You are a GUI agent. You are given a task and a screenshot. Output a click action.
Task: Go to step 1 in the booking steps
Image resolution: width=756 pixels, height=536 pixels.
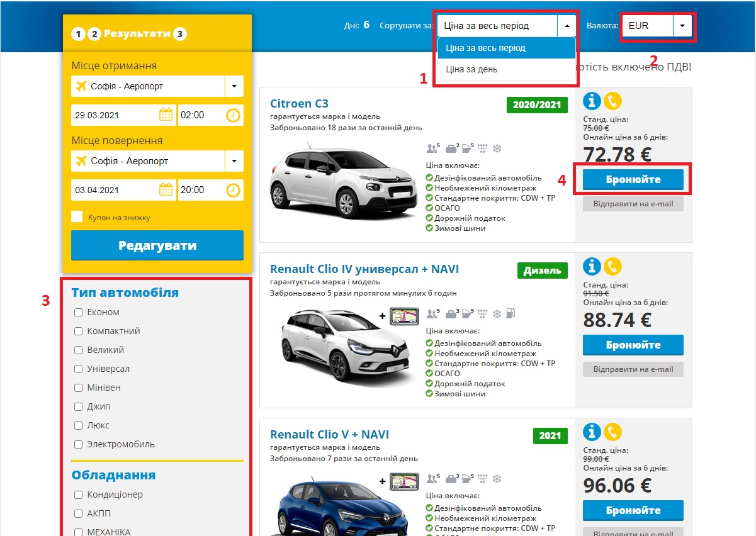[78, 34]
